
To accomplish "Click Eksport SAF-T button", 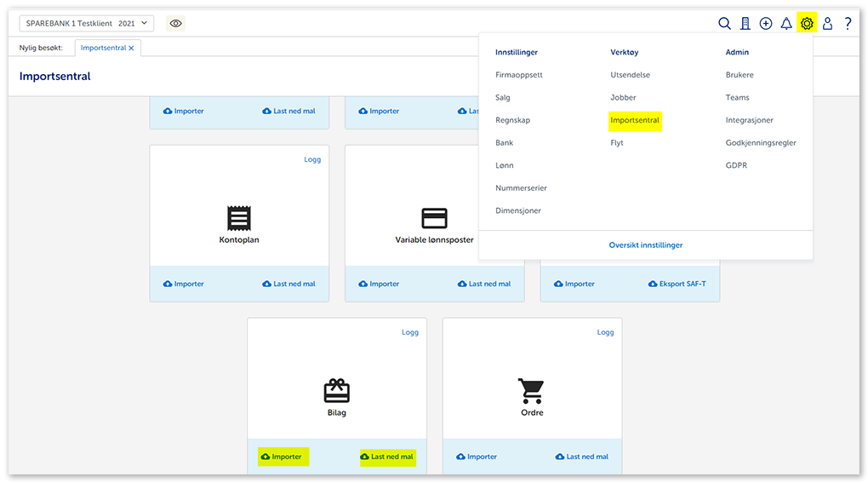I will [677, 284].
